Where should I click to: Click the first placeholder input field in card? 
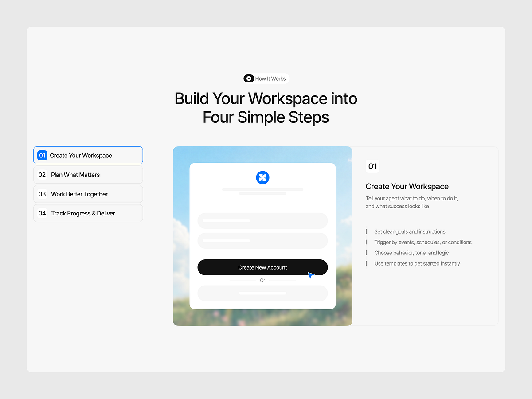262,221
